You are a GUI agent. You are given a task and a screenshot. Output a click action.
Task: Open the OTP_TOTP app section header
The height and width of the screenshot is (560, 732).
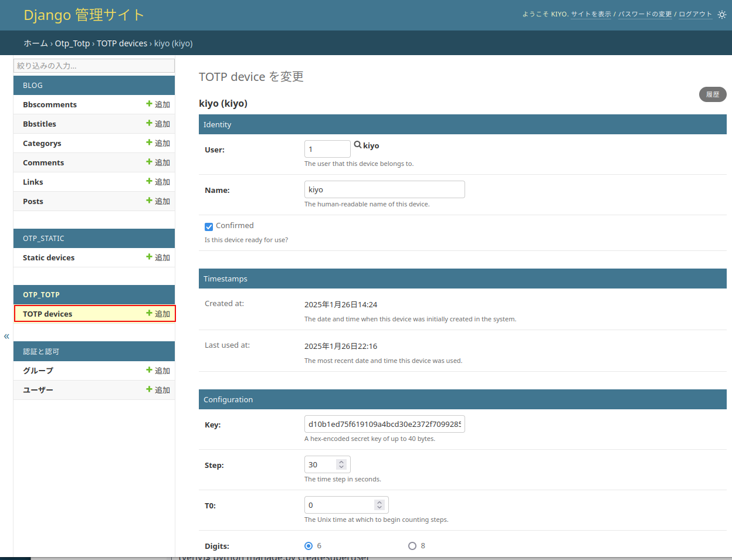pyautogui.click(x=41, y=295)
